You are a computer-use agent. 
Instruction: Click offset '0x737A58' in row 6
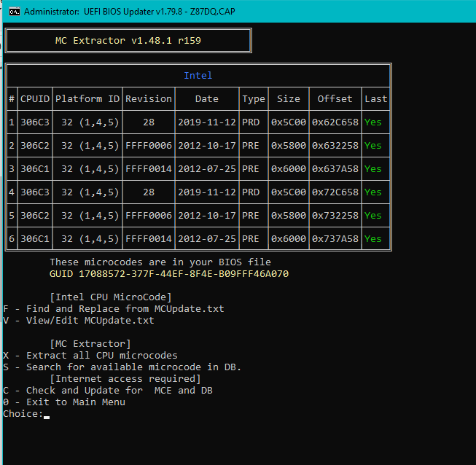(x=335, y=239)
